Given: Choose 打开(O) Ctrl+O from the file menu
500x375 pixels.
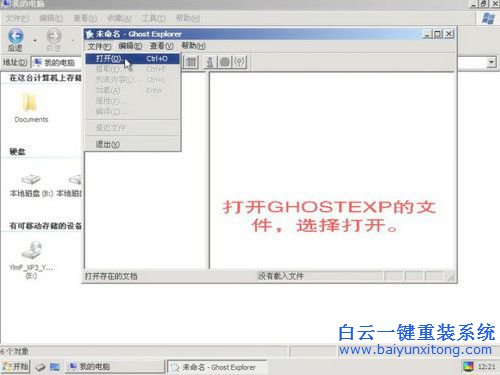Looking at the screenshot, I should (132, 59).
